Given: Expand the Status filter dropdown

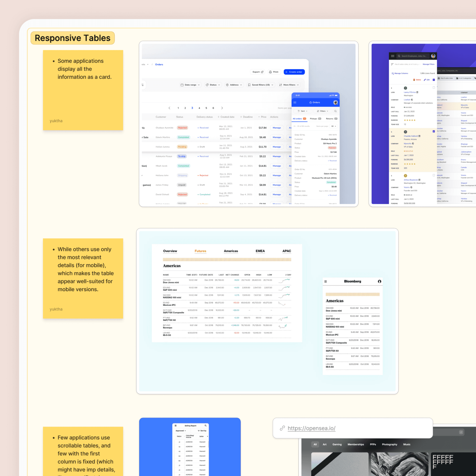Looking at the screenshot, I should 213,85.
